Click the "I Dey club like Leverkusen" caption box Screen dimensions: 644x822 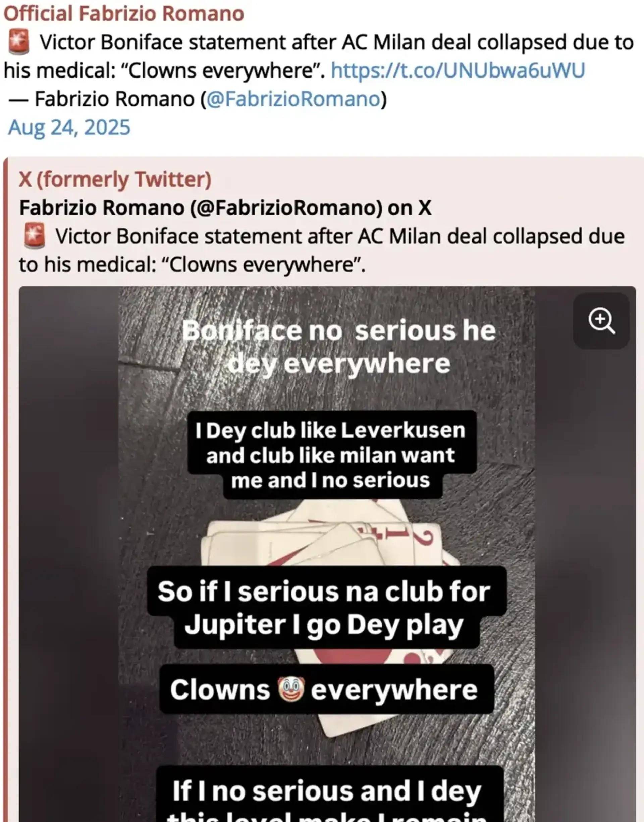point(331,455)
